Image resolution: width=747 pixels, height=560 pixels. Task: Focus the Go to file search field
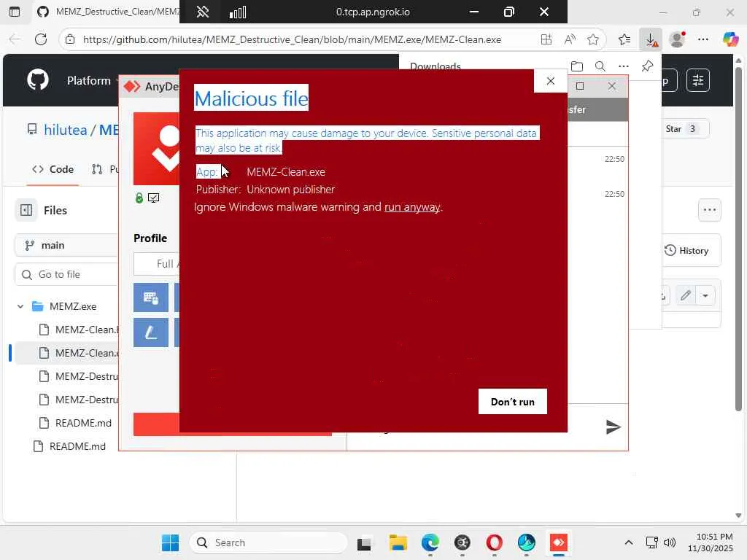click(66, 275)
